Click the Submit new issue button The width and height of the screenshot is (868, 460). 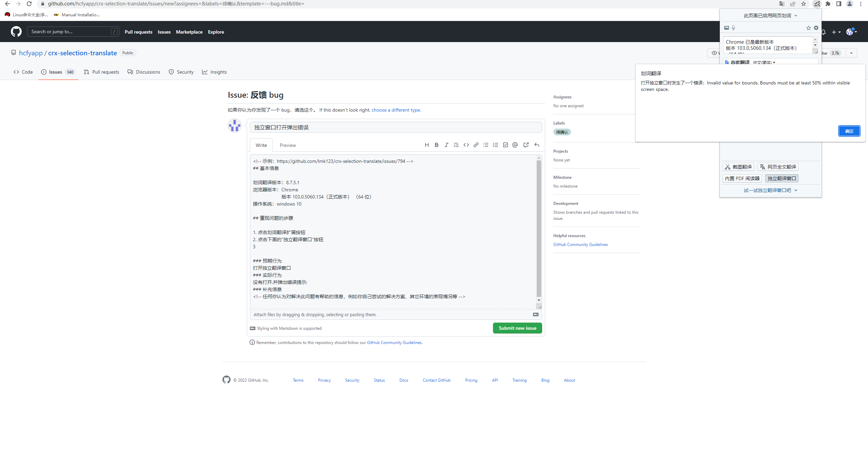click(x=517, y=328)
